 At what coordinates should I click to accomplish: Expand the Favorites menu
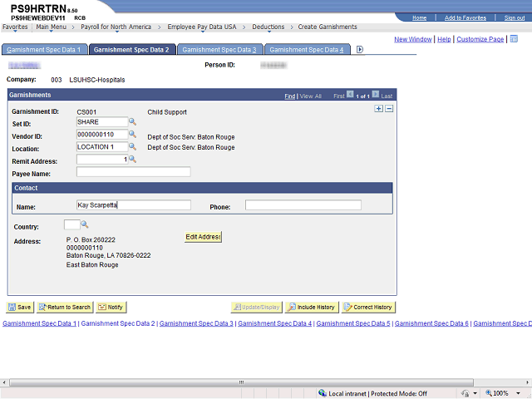(15, 27)
